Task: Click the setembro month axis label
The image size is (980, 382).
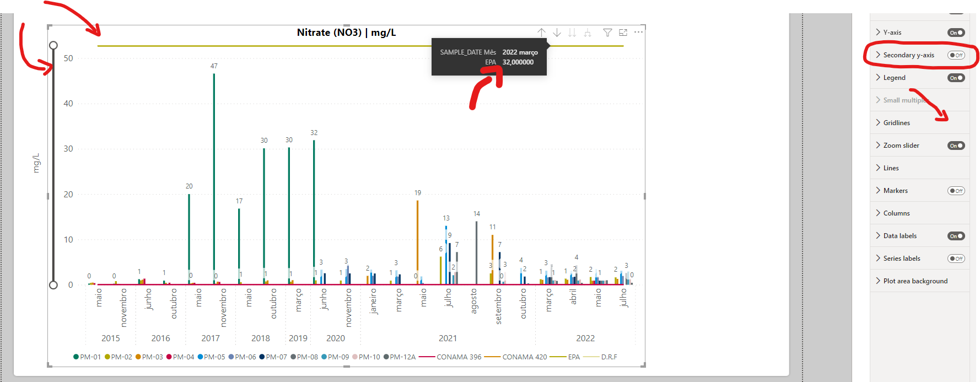Action: [498, 306]
